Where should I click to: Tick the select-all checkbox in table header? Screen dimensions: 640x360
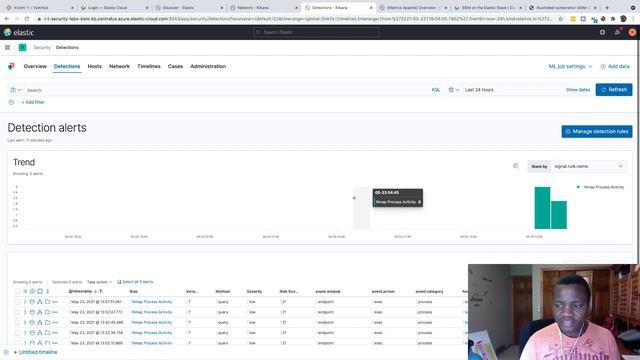click(x=17, y=291)
